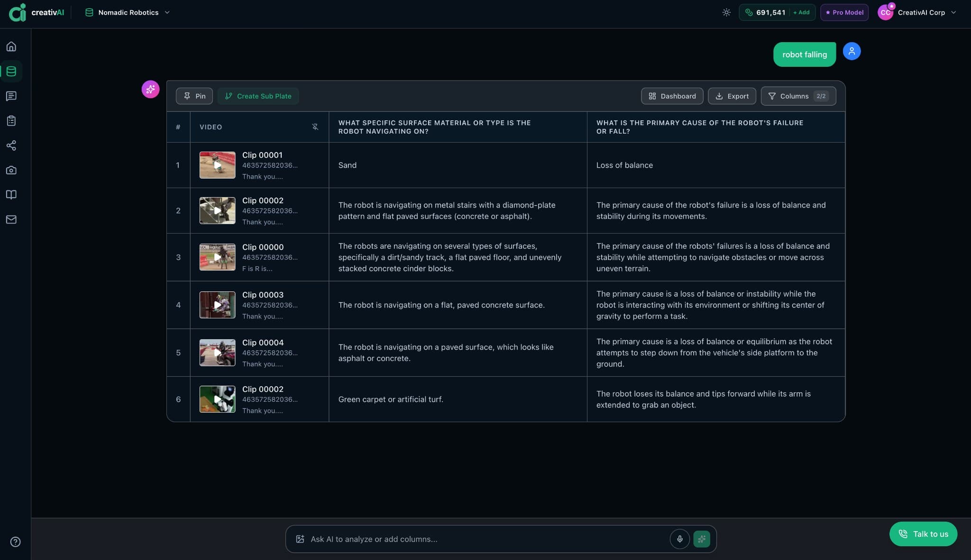The width and height of the screenshot is (971, 560).
Task: Select the 'Sand' surface cell
Action: pyautogui.click(x=458, y=165)
